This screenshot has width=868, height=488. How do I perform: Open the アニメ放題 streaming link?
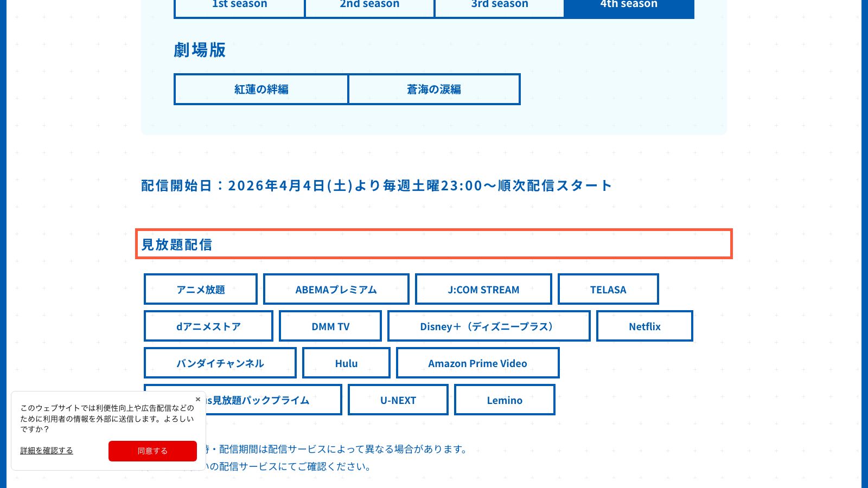[x=201, y=289]
